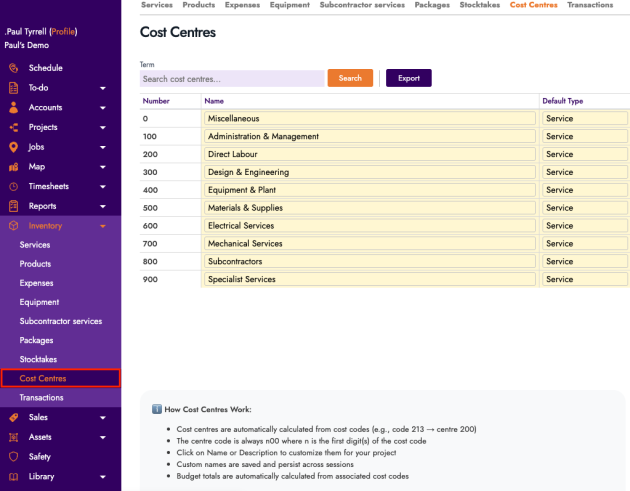Expand the Library menu arrow
Image resolution: width=630 pixels, height=491 pixels.
[102, 477]
